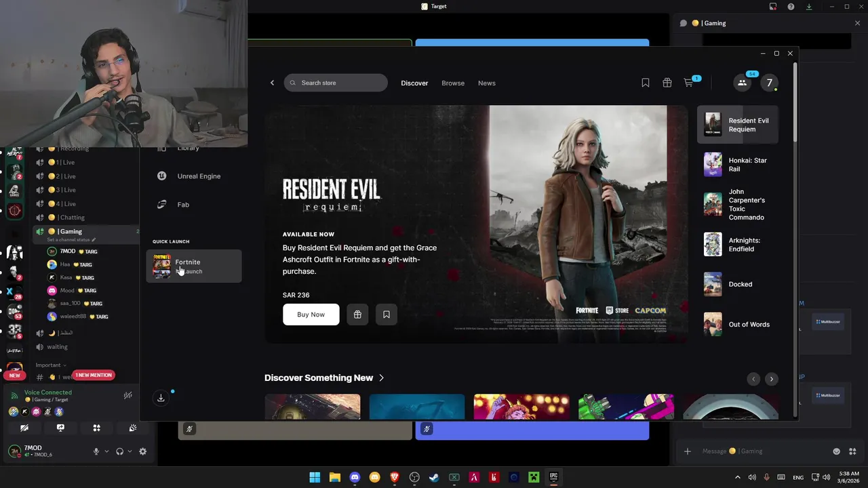868x488 pixels.
Task: Show previous Discover Something New carousel items
Action: coord(753,379)
